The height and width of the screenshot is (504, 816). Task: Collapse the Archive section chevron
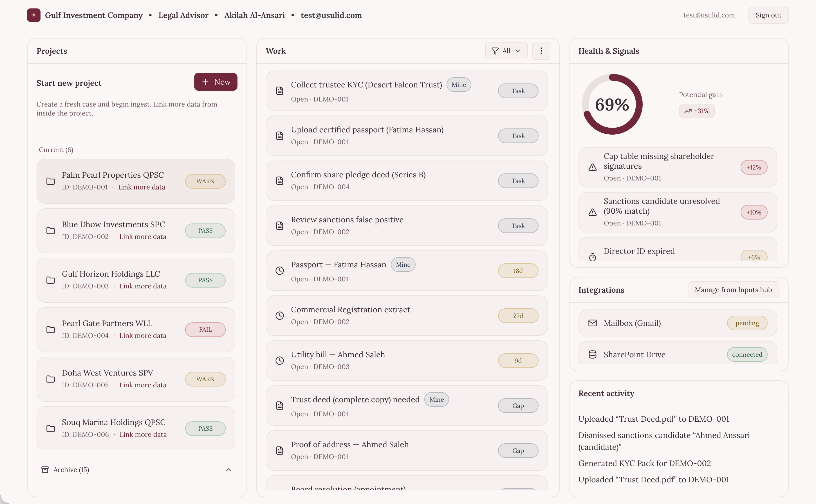(x=228, y=470)
